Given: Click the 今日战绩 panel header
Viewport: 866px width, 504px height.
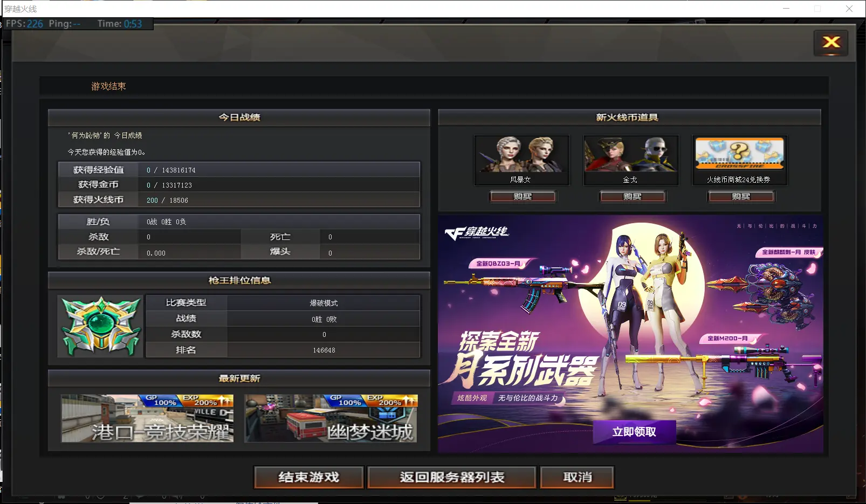Looking at the screenshot, I should point(239,117).
